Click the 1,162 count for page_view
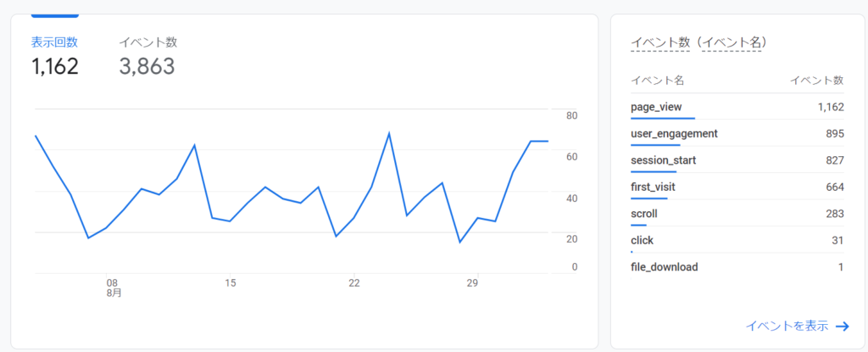The image size is (868, 352). click(x=830, y=107)
